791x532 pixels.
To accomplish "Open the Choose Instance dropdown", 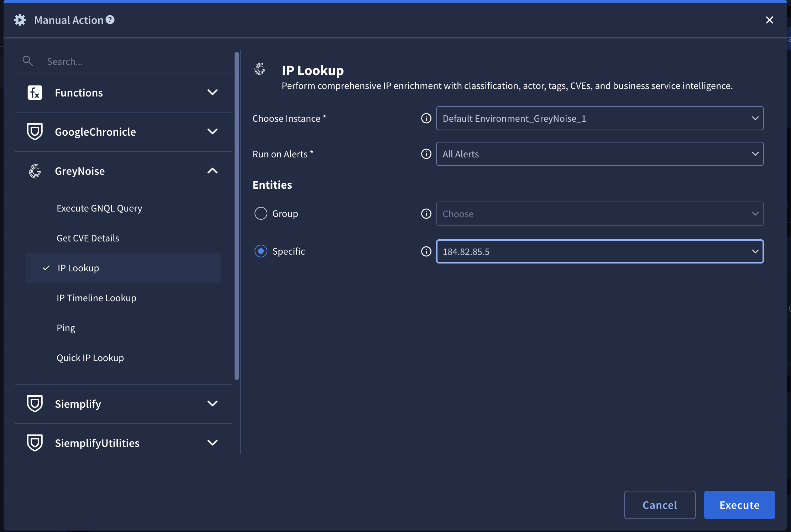I will pos(599,118).
